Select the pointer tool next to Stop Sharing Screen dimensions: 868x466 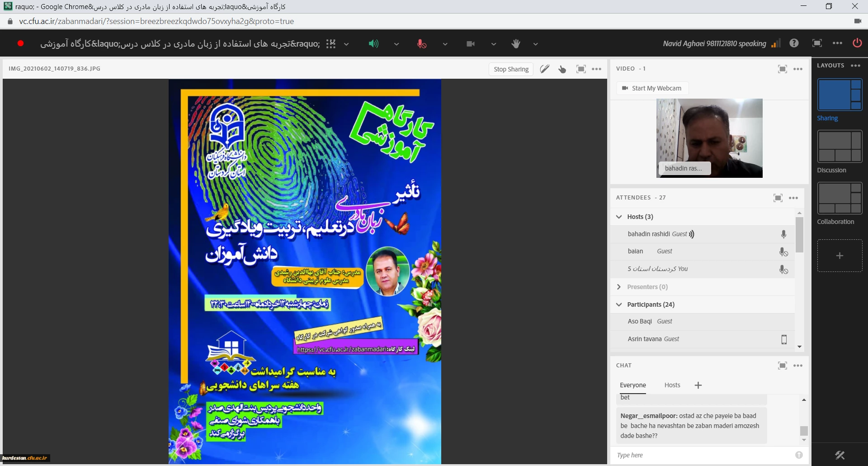tap(562, 69)
